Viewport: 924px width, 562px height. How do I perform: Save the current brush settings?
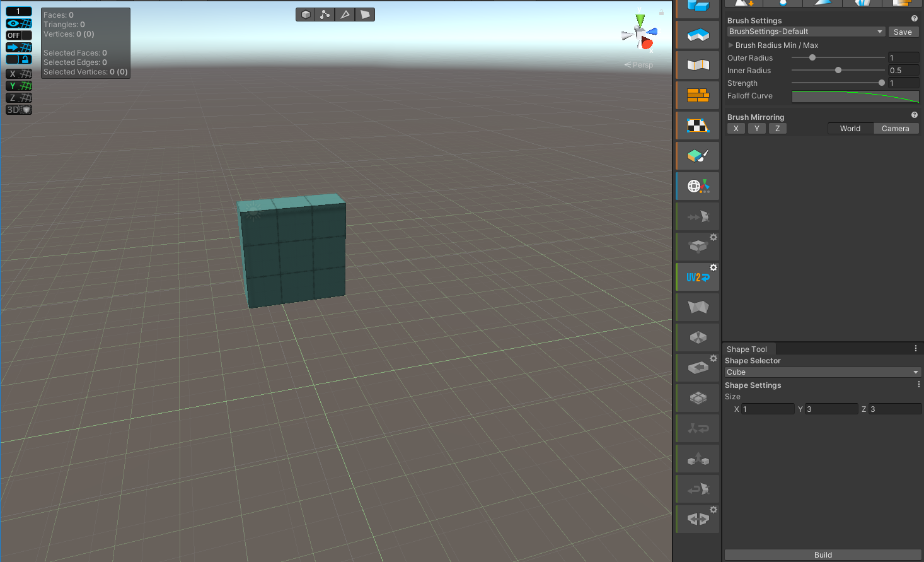pos(903,32)
